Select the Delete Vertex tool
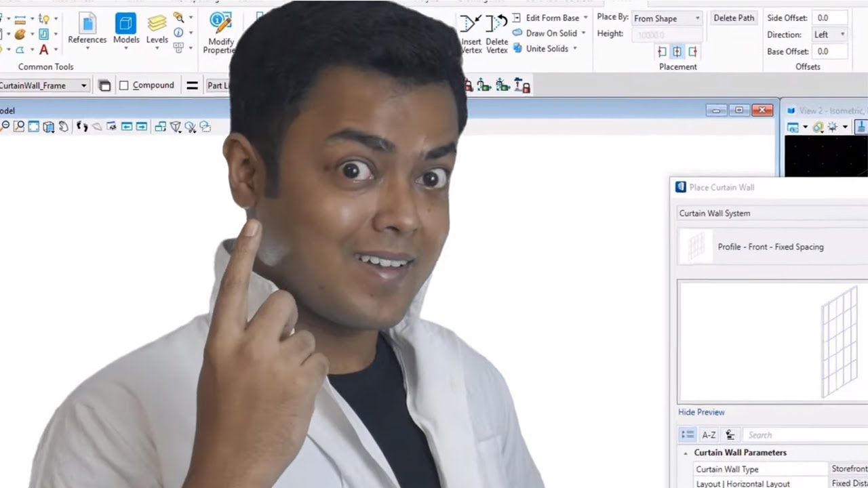The width and height of the screenshot is (868, 488). (x=497, y=33)
